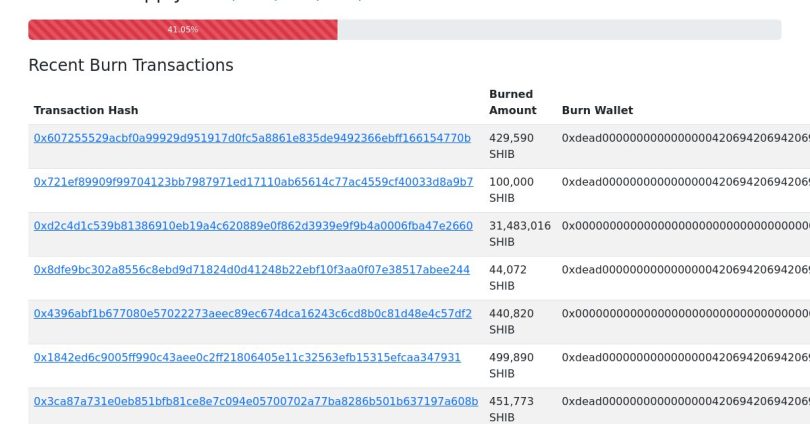
Task: Open transaction hash starting with 0xd2c4d1c539b
Action: [253, 226]
